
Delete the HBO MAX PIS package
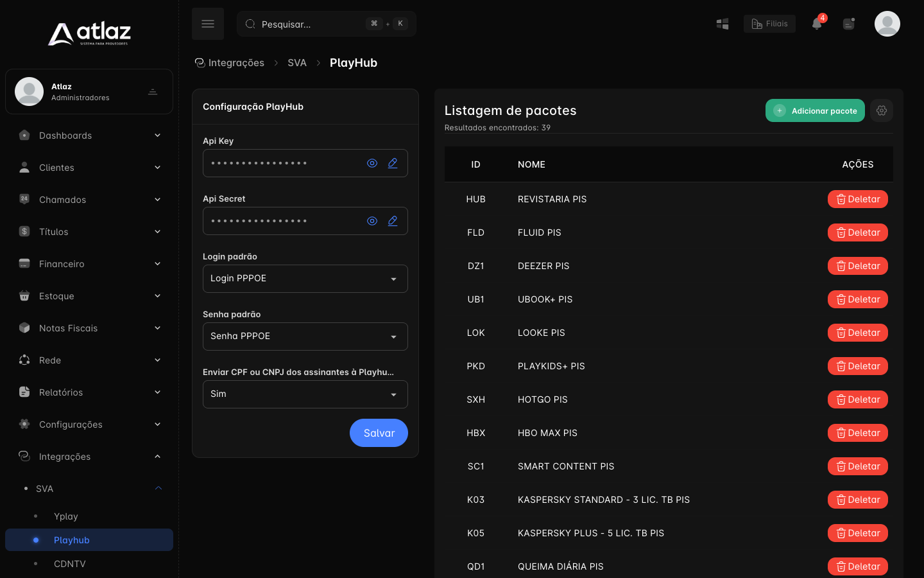coord(858,433)
